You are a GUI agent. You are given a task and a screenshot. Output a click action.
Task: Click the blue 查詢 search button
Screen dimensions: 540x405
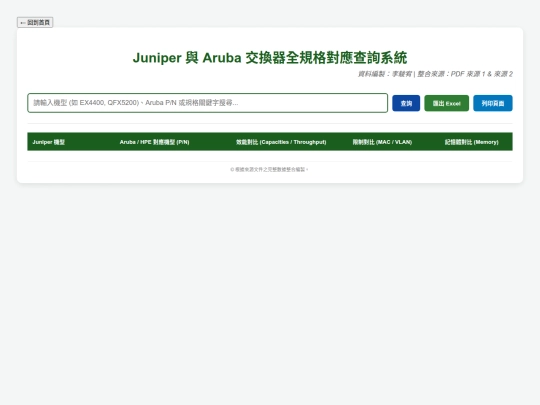click(x=406, y=103)
